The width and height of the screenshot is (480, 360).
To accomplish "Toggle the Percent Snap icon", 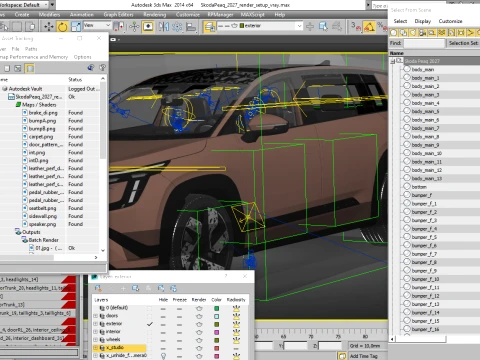I will click(x=381, y=26).
